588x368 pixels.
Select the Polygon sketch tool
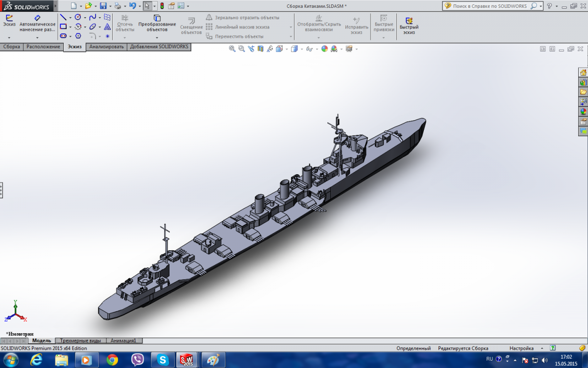(x=77, y=36)
